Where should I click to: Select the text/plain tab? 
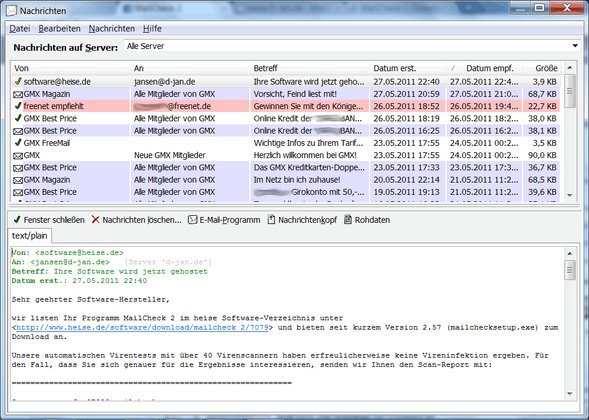pyautogui.click(x=30, y=236)
